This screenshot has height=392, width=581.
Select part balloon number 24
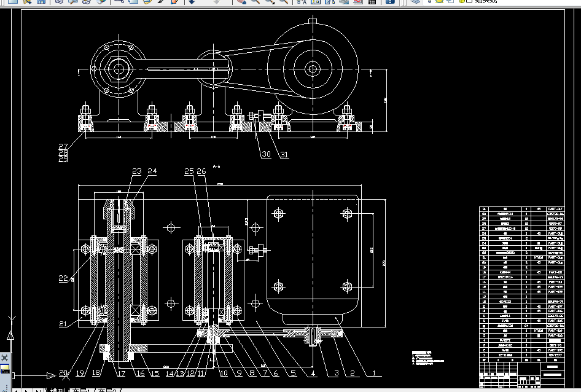[x=152, y=171]
